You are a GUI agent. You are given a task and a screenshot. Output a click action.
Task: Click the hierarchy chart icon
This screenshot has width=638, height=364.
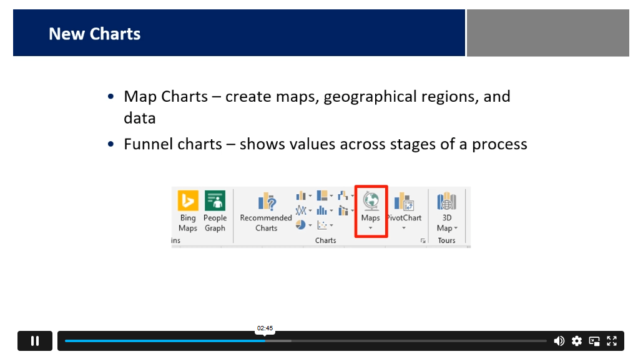[322, 195]
